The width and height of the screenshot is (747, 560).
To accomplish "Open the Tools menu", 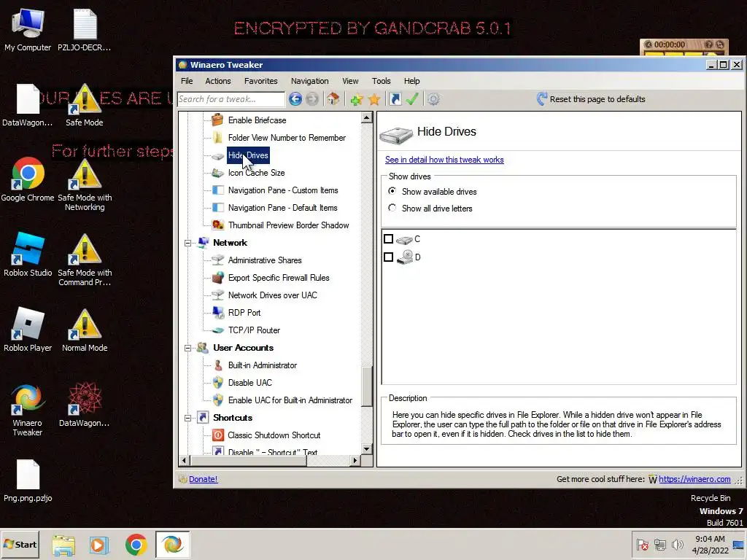I will [381, 81].
